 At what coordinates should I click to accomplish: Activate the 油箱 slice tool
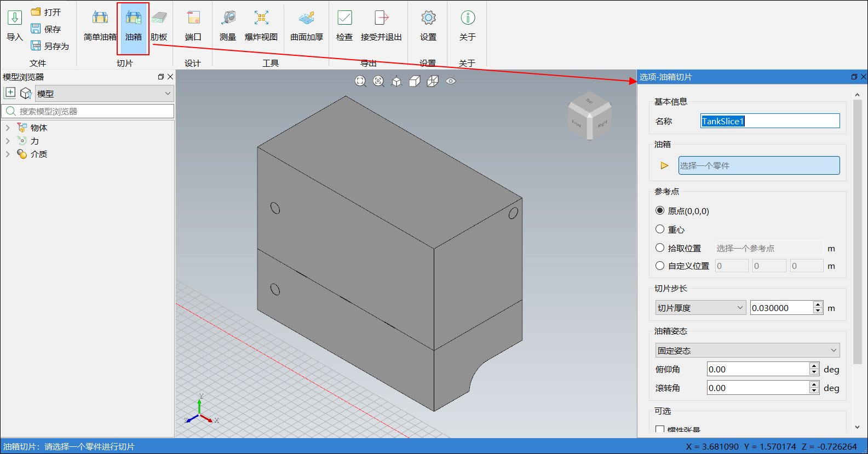point(133,27)
